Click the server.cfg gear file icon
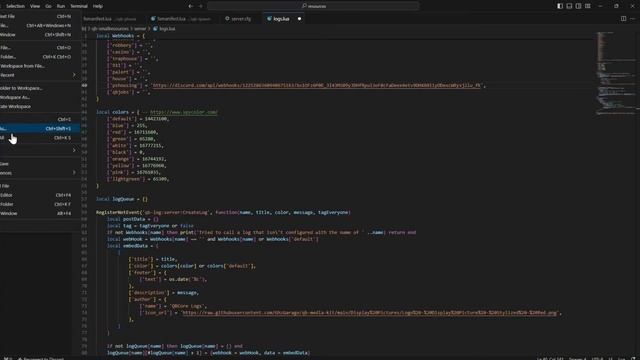The image size is (640, 360). 227,19
